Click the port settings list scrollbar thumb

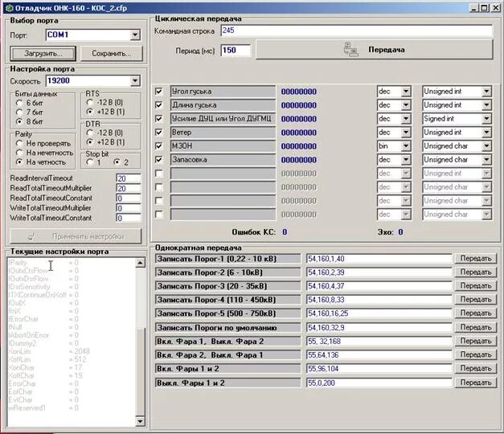(141, 371)
